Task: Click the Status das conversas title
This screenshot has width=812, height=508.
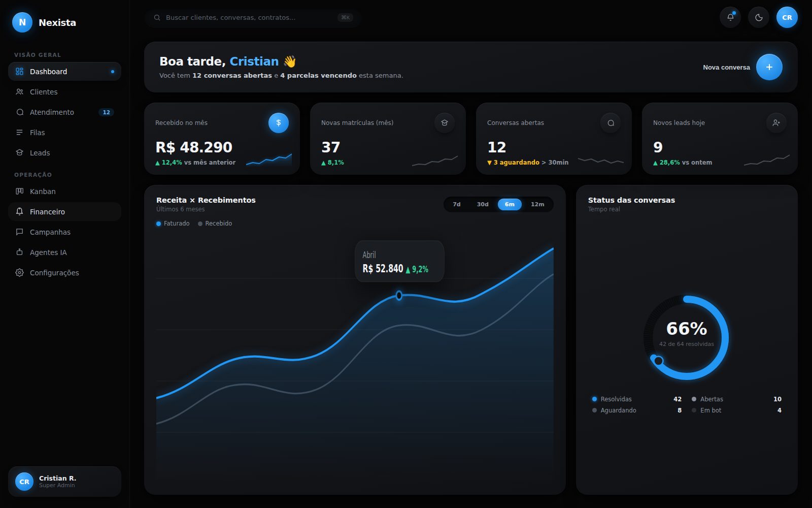Action: click(631, 200)
